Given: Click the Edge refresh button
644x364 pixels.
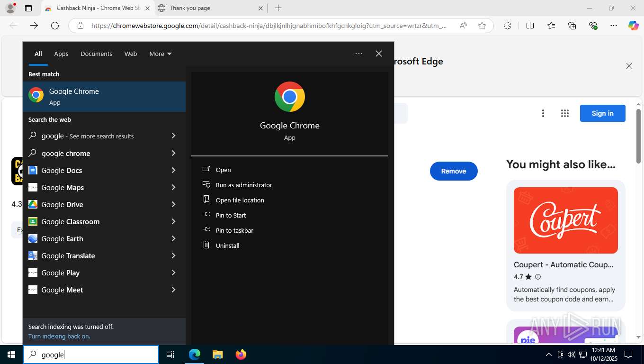Looking at the screenshot, I should (x=55, y=26).
